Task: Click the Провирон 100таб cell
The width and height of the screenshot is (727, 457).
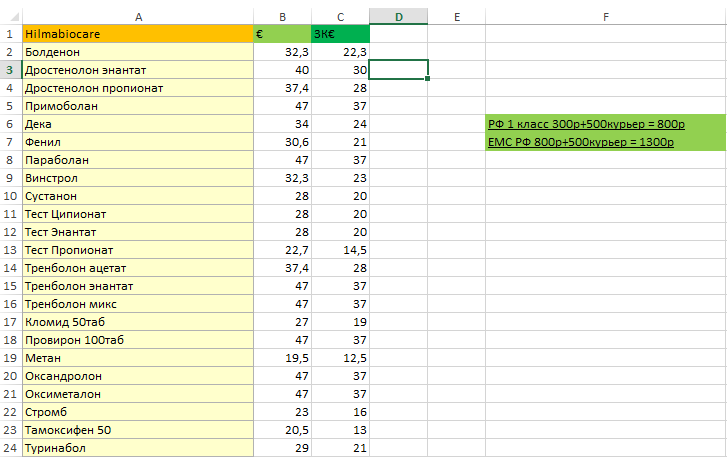Action: pyautogui.click(x=138, y=340)
